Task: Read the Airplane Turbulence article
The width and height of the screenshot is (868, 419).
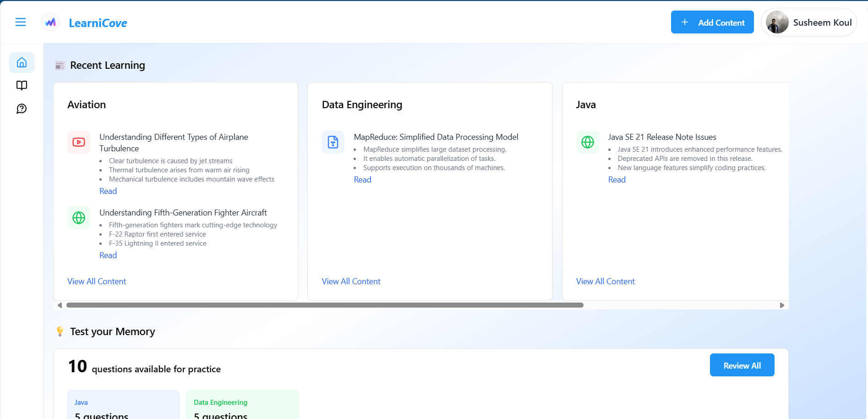Action: [x=108, y=191]
